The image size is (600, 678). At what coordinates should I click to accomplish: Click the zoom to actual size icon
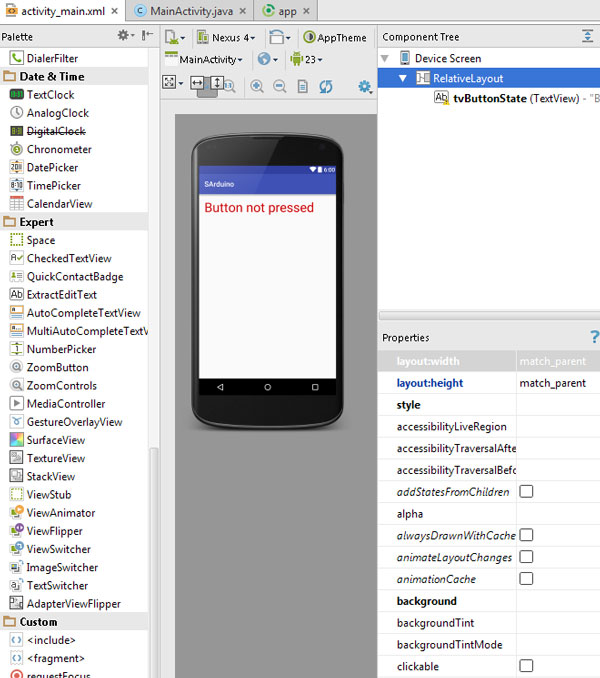pos(230,86)
